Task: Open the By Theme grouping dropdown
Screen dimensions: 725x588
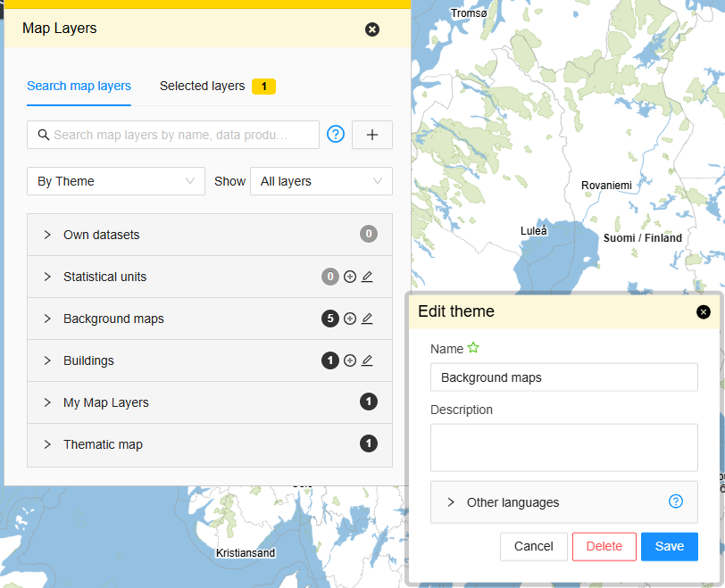Action: tap(116, 181)
